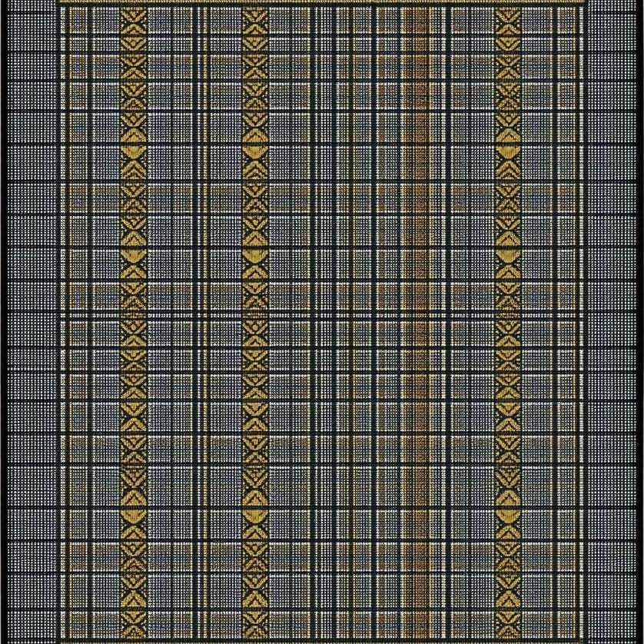Image resolution: width=644 pixels, height=644 pixels.
Task: Click the black border on the left edge
Action: pos(4,323)
